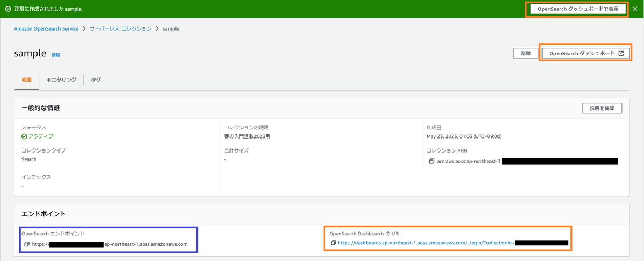Go to サーバーレス: コレクション breadcrumb
This screenshot has width=644, height=261.
coord(121,28)
